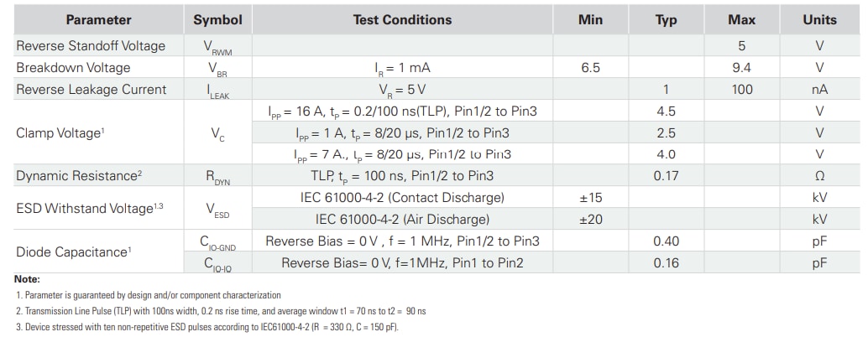This screenshot has height=337, width=868.
Task: Select the Max column header
Action: pyautogui.click(x=741, y=20)
